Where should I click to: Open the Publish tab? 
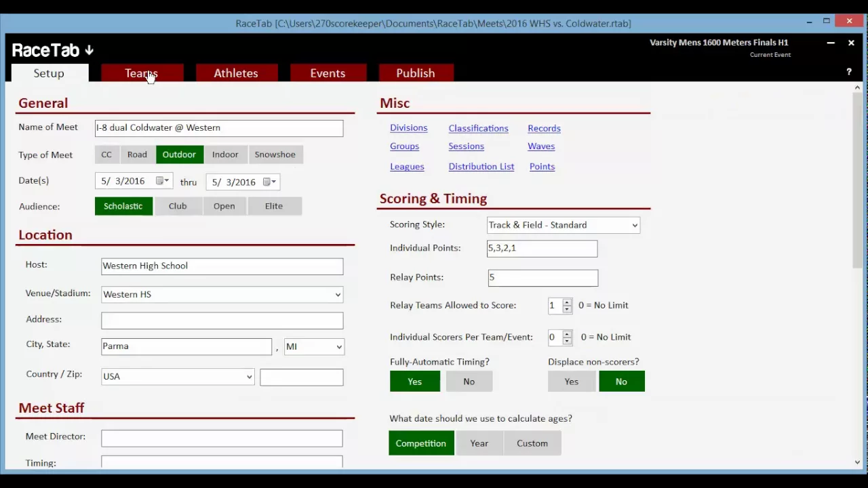[x=416, y=73]
